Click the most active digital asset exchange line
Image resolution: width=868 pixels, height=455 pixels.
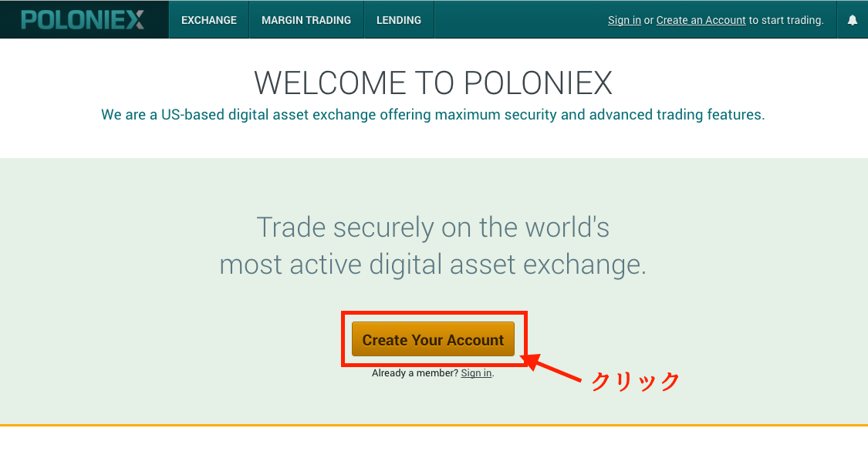tap(433, 264)
